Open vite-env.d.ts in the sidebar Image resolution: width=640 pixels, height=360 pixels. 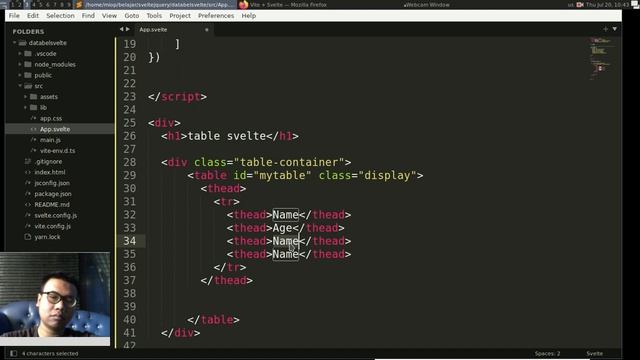57,151
